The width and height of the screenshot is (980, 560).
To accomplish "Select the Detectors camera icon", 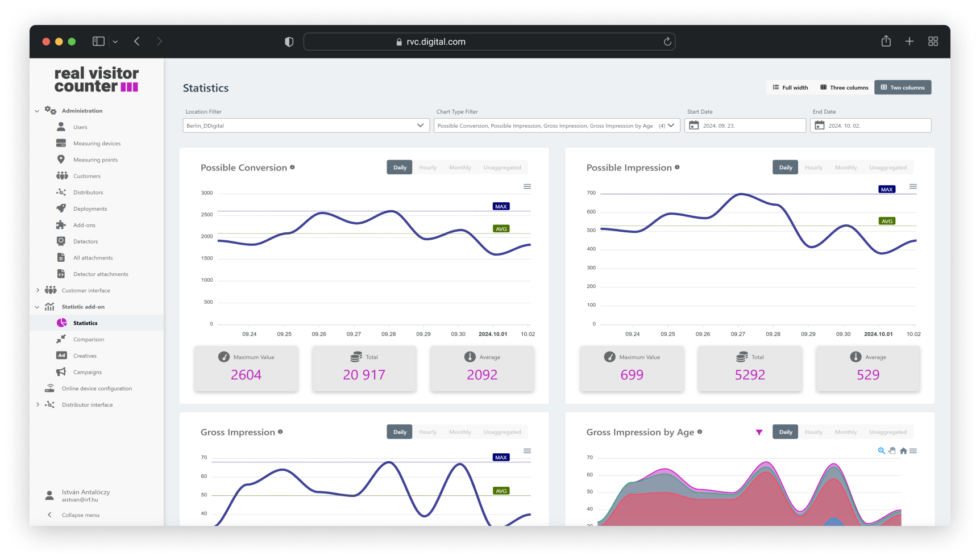I will pyautogui.click(x=61, y=241).
